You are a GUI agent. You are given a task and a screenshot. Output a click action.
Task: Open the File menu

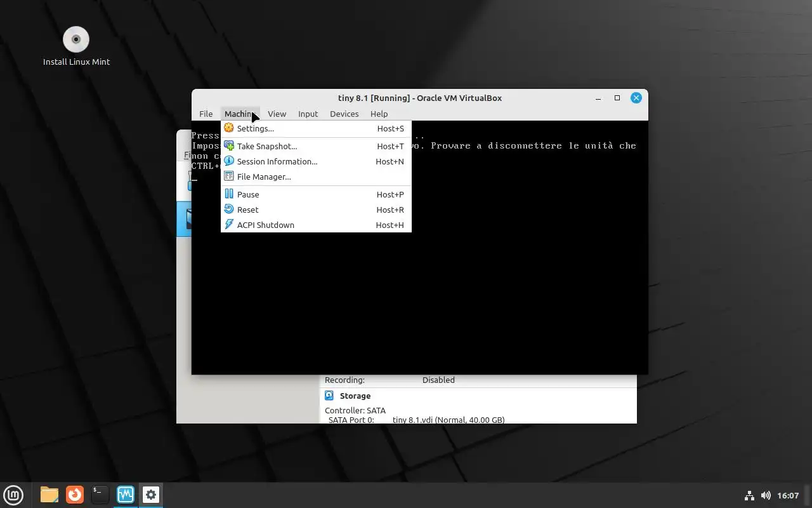206,114
